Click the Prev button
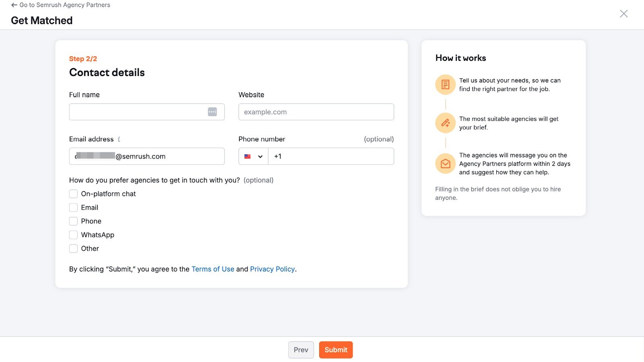The image size is (644, 362). point(301,350)
